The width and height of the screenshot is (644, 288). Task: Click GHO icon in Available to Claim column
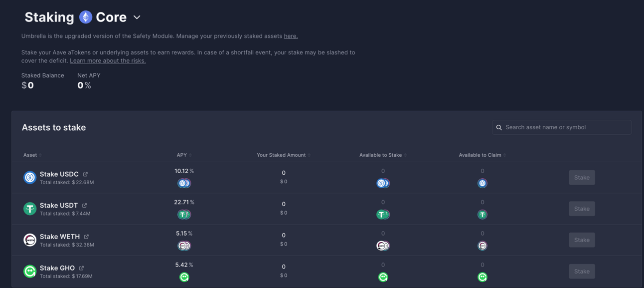click(482, 277)
